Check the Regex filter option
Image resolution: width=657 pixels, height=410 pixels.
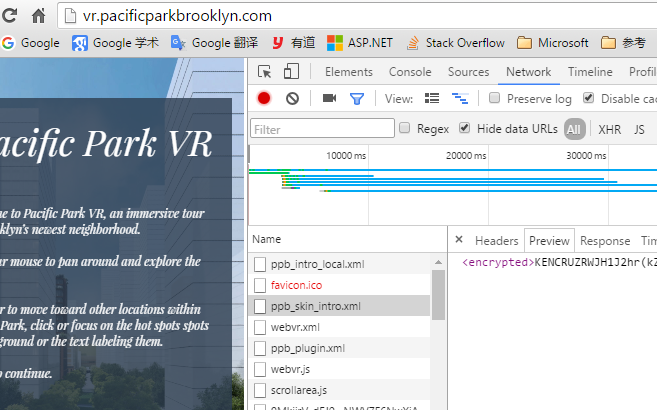(405, 128)
